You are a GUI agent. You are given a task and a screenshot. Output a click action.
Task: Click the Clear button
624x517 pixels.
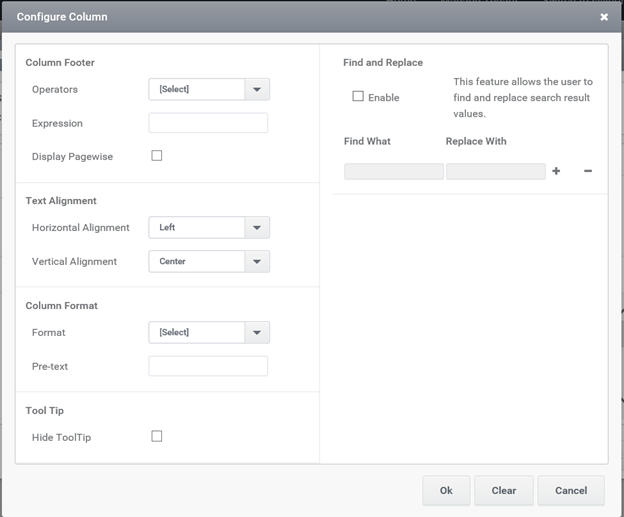504,490
